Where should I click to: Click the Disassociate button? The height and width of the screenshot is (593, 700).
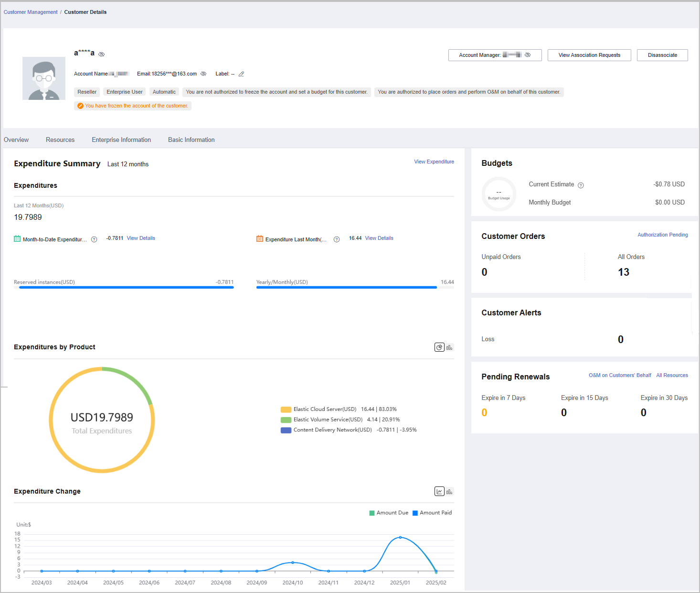point(662,55)
